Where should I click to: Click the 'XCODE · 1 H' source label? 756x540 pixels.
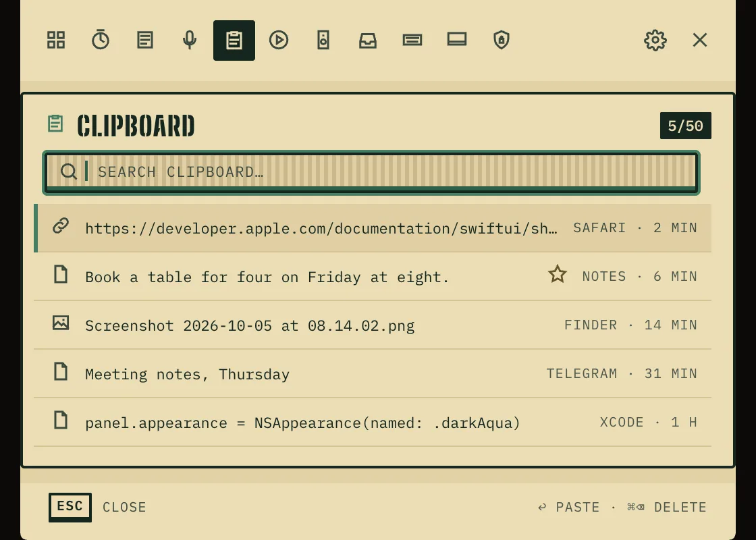coord(649,423)
